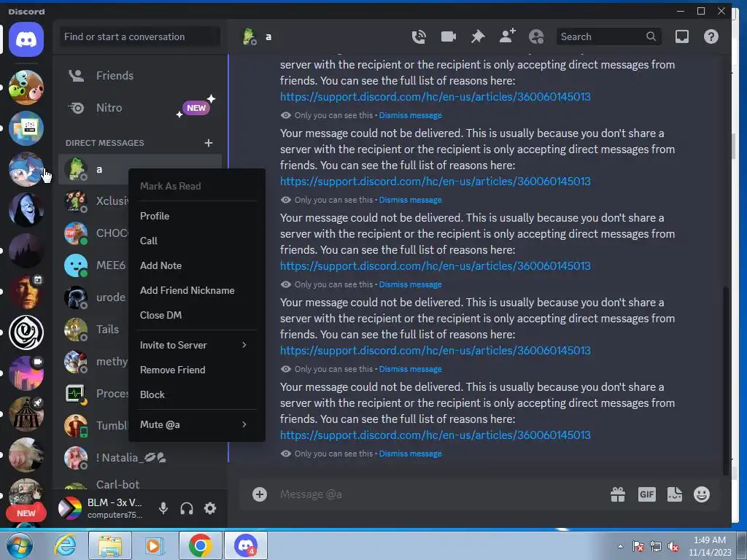Open Chrome from taskbar
Viewport: 747px width, 560px height.
pyautogui.click(x=200, y=545)
